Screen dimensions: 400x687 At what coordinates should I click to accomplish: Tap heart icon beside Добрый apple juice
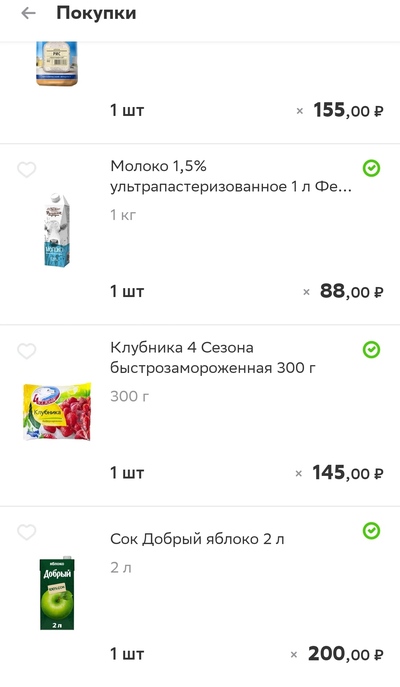26,532
